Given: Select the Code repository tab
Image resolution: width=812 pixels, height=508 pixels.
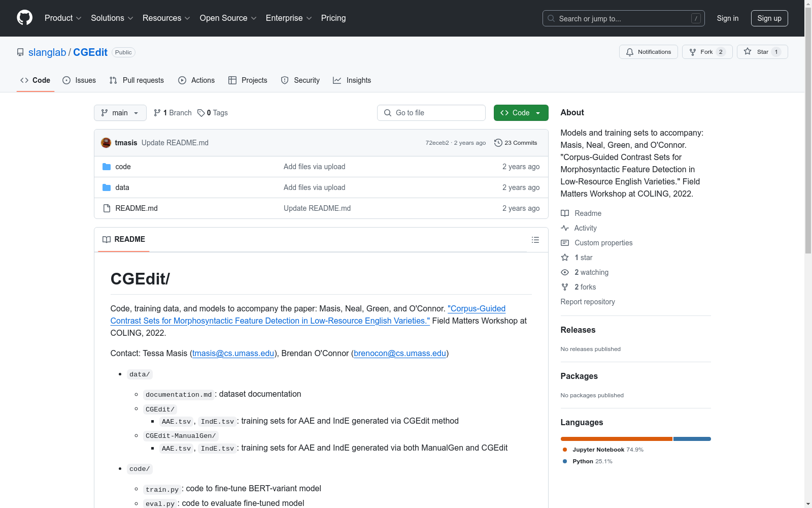Looking at the screenshot, I should coord(36,80).
